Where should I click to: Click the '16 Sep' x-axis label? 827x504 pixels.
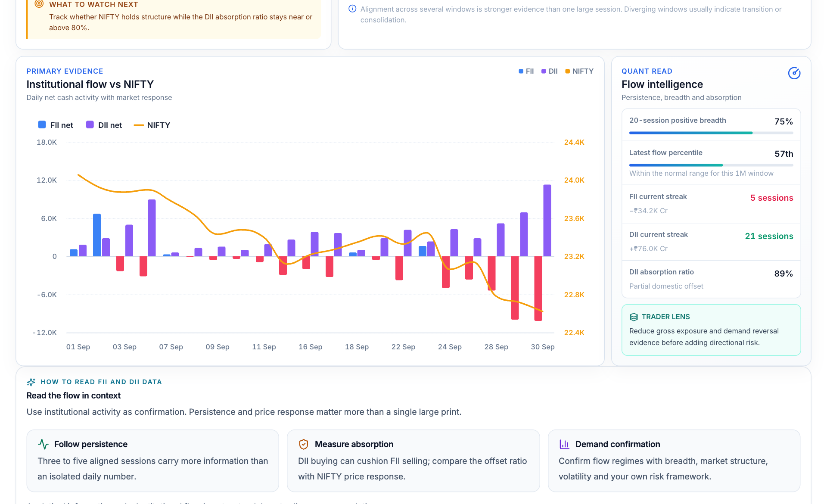(x=310, y=347)
